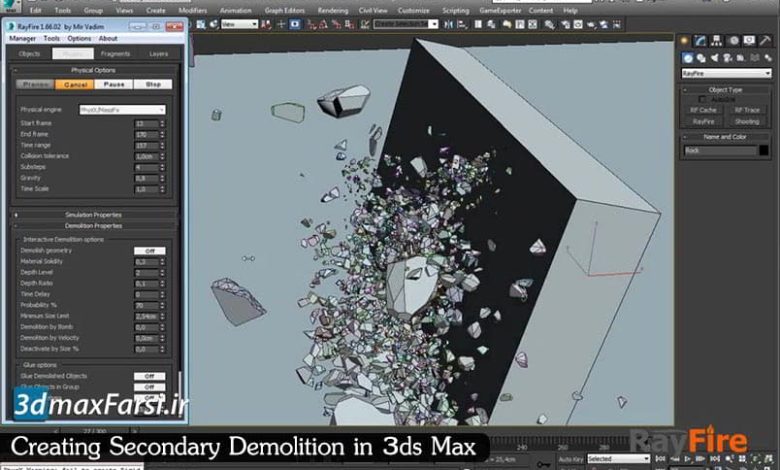The height and width of the screenshot is (470, 780).
Task: Open the black object color swatch
Action: (764, 150)
